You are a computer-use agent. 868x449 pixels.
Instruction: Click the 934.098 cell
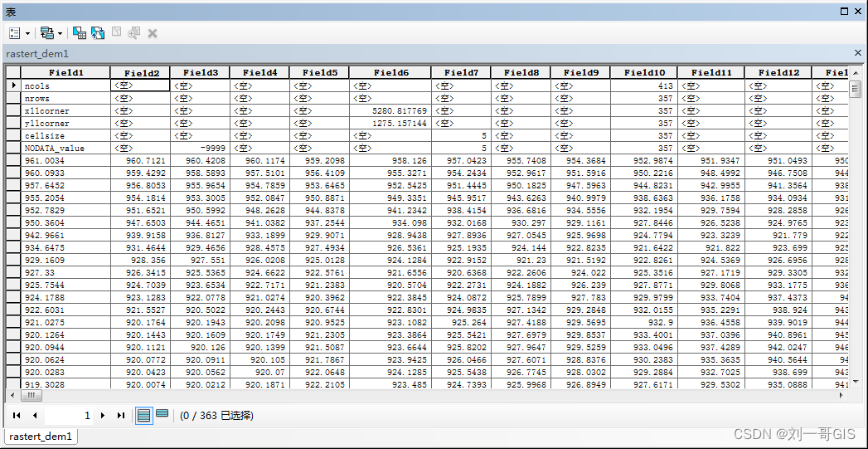pyautogui.click(x=390, y=222)
